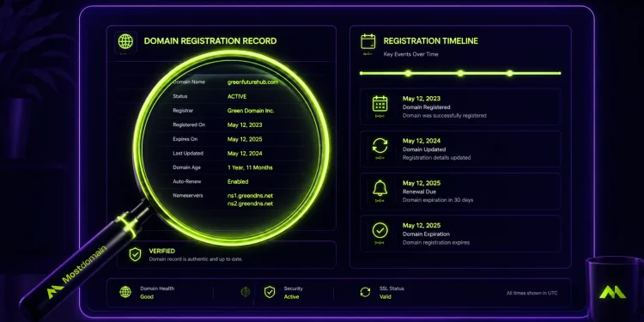
Task: Click nameserver ns1.greendns.net
Action: pyautogui.click(x=250, y=196)
